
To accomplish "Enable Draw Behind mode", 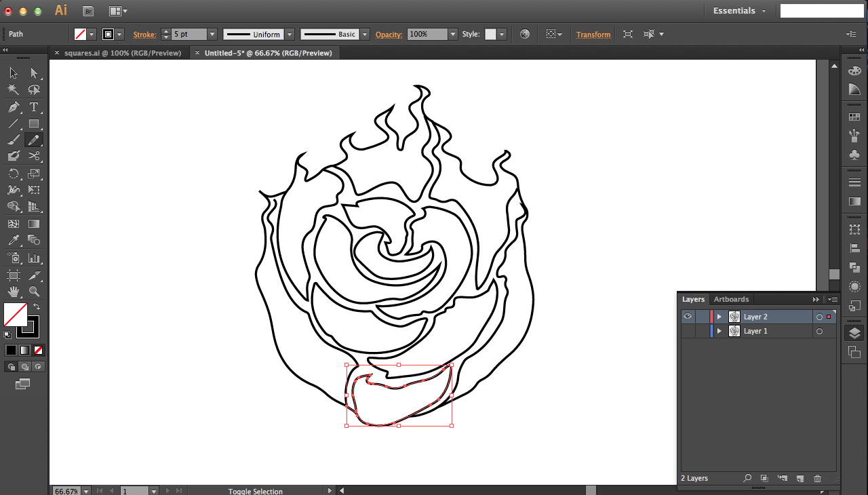I will point(25,366).
